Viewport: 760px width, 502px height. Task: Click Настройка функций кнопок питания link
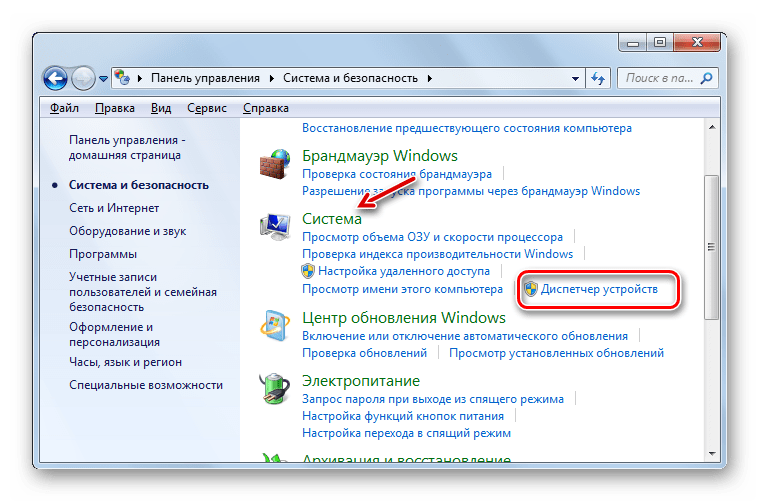pos(403,416)
